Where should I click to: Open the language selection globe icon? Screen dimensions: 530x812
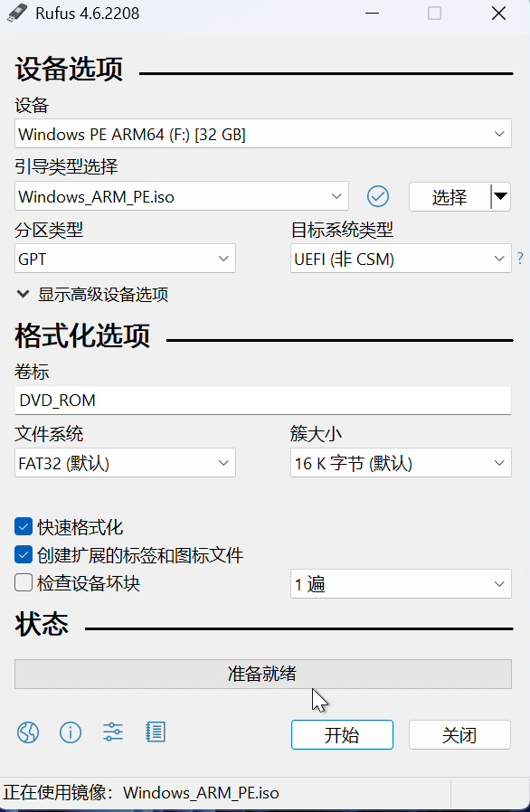(x=27, y=732)
